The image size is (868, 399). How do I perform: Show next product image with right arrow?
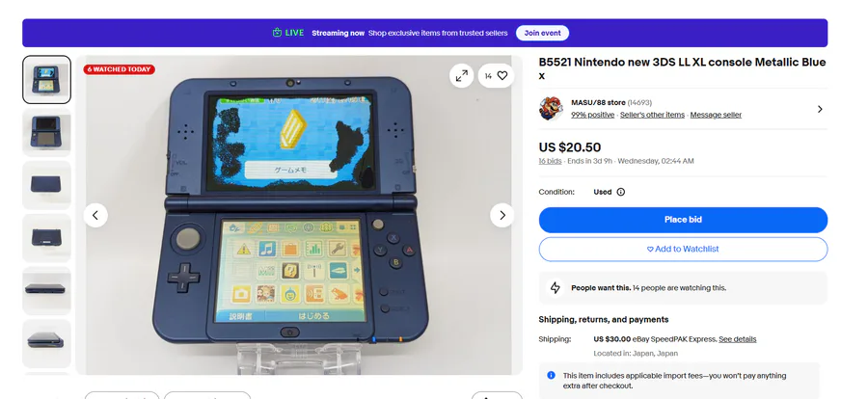pyautogui.click(x=502, y=215)
